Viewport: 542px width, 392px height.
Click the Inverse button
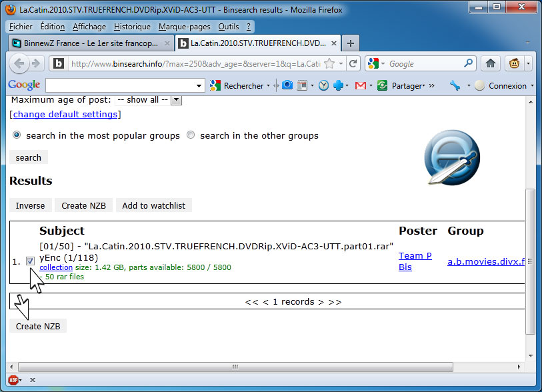pyautogui.click(x=31, y=205)
